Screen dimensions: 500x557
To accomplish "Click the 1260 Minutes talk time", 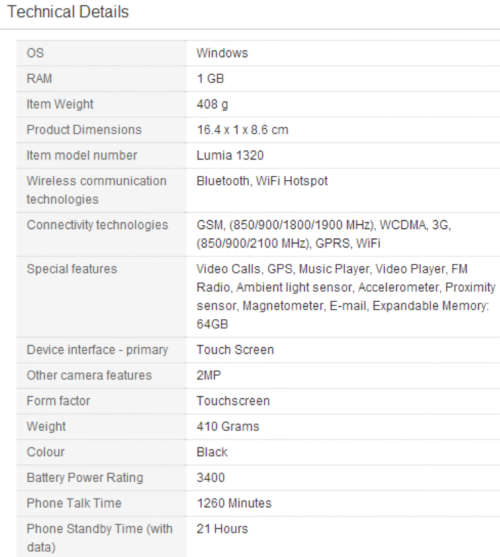I will point(234,503).
